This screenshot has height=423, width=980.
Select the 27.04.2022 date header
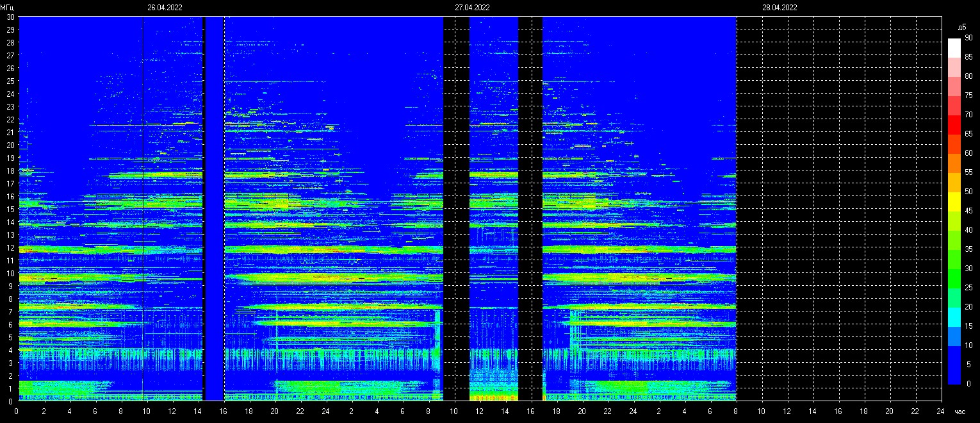coord(472,8)
